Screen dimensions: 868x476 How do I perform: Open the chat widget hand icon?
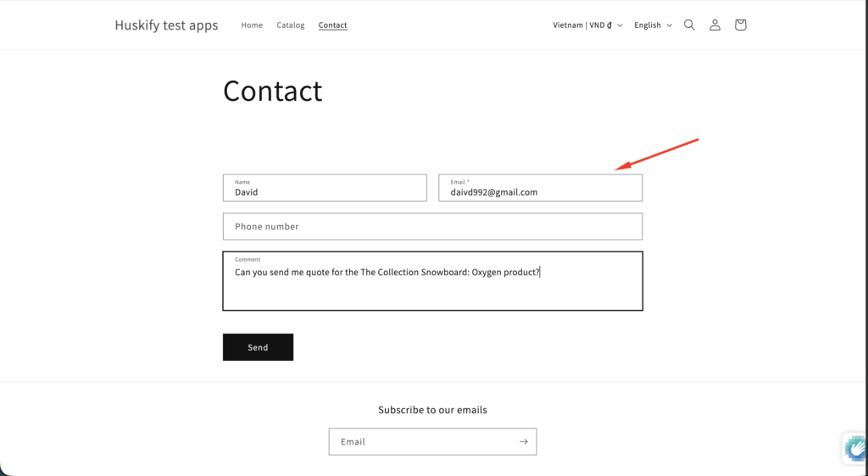click(855, 448)
